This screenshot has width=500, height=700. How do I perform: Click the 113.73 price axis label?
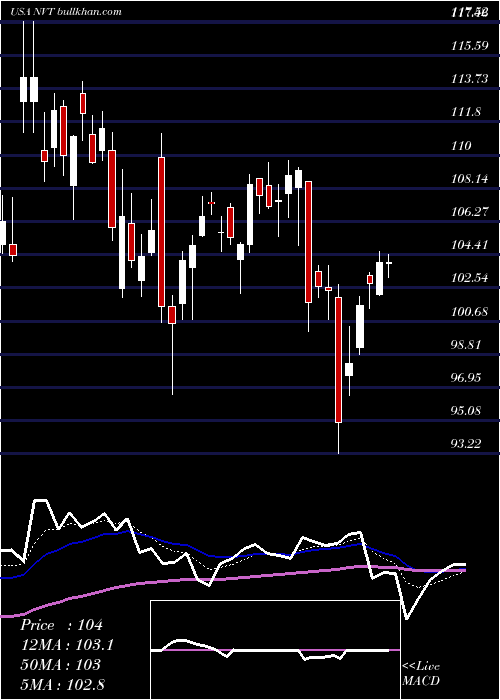pyautogui.click(x=470, y=79)
